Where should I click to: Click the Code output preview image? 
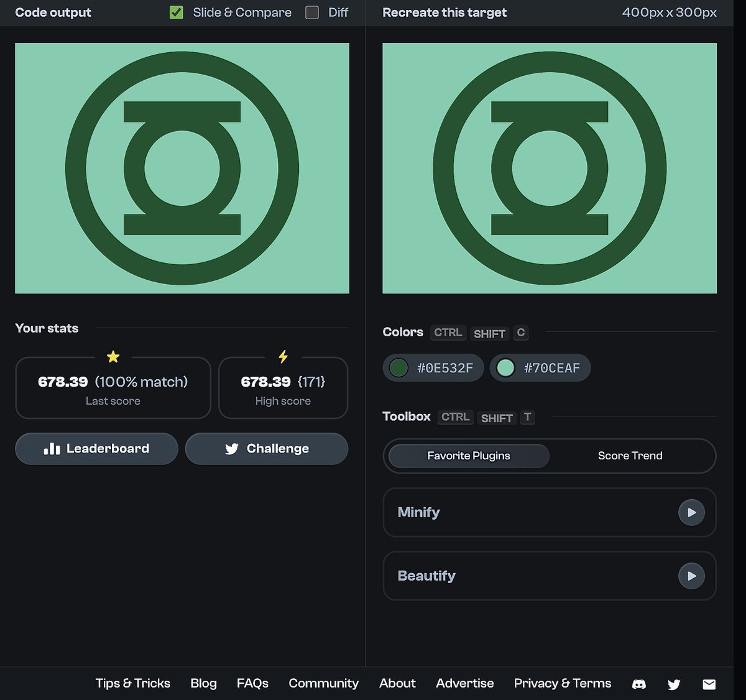[182, 168]
